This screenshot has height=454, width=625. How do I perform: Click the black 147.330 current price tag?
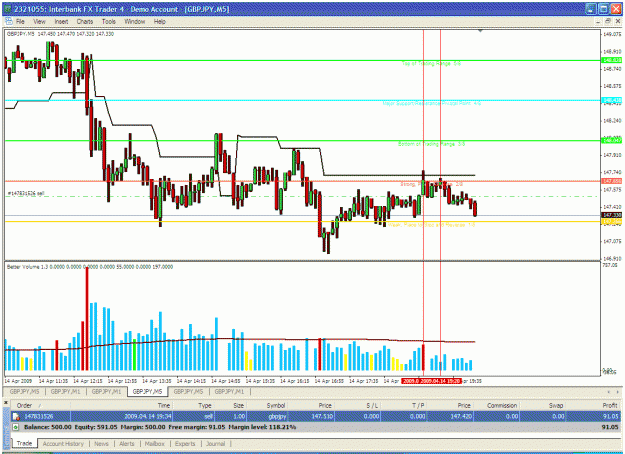[611, 215]
